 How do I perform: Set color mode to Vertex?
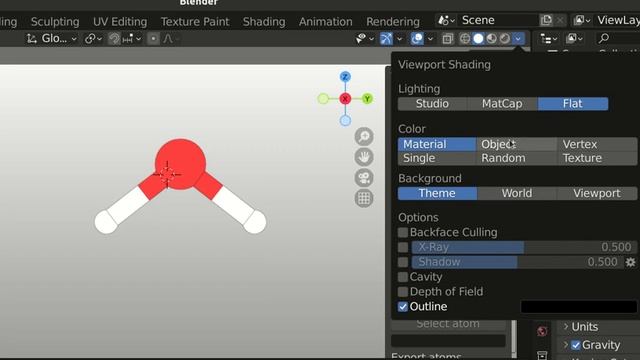click(597, 144)
